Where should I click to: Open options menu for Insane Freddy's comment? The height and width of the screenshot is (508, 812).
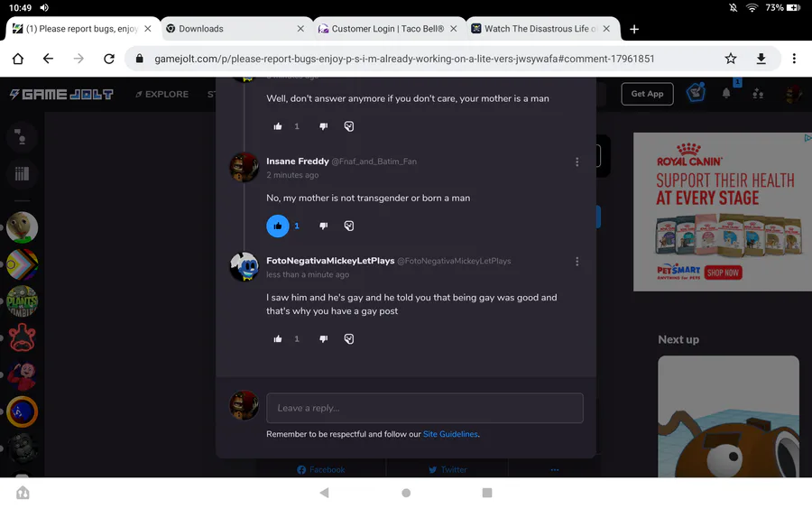tap(577, 162)
